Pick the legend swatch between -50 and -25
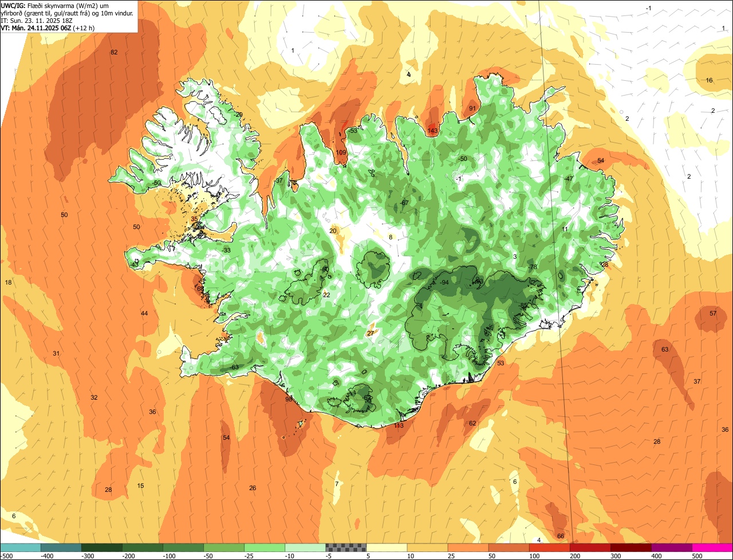 coord(224,548)
